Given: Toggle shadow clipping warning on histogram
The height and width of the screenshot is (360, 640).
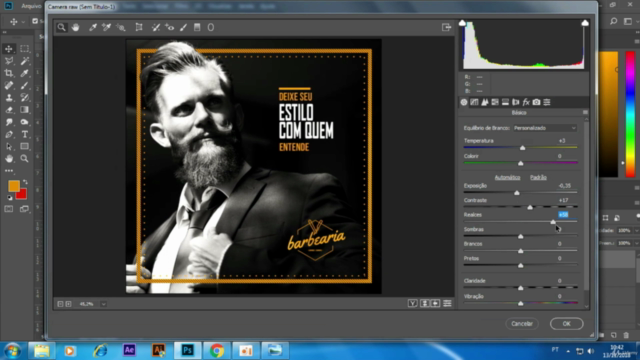Looking at the screenshot, I should pos(462,23).
